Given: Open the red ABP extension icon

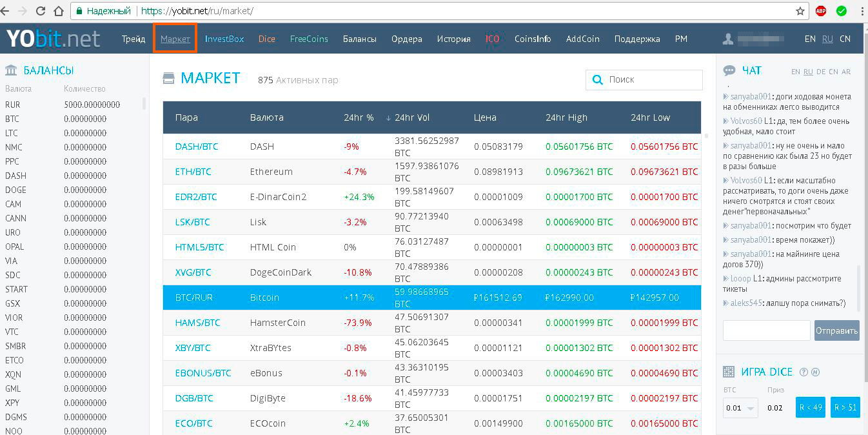Looking at the screenshot, I should (x=821, y=11).
